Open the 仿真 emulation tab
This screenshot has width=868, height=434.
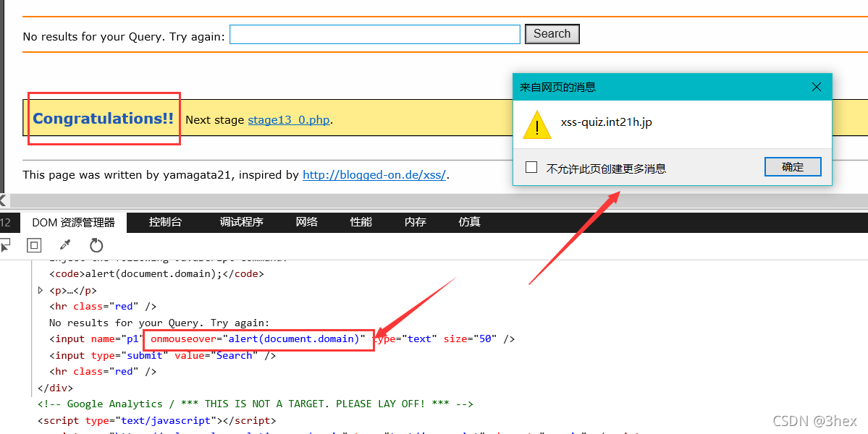pos(470,222)
